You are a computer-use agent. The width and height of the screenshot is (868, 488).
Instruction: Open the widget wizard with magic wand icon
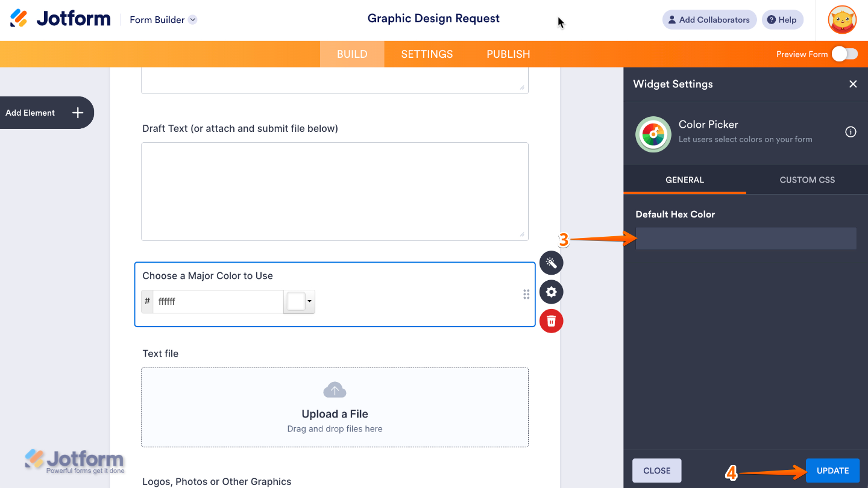click(x=551, y=263)
